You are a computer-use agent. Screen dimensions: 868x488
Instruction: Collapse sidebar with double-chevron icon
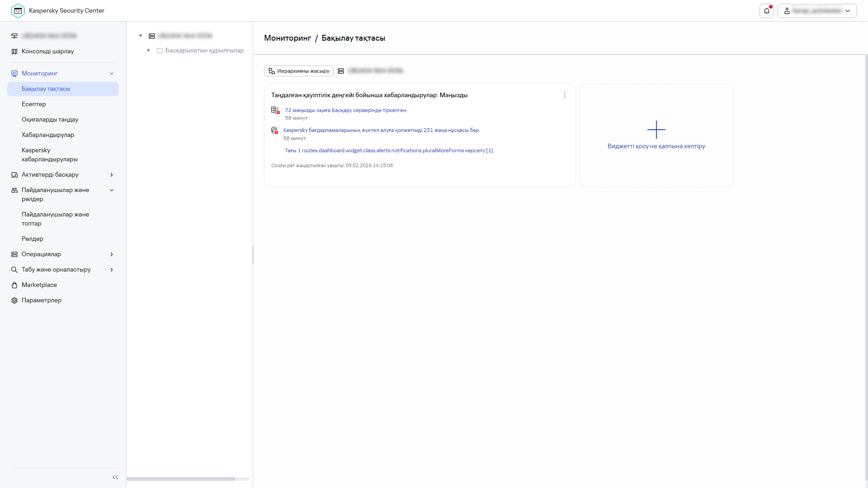pos(115,477)
